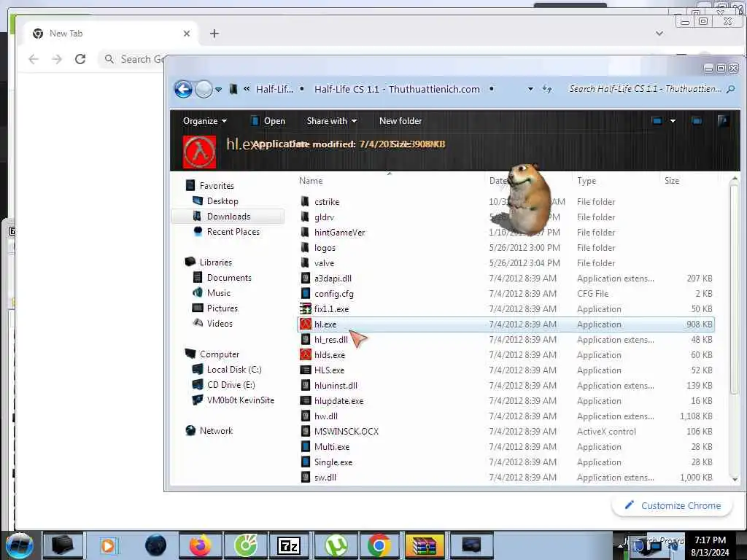
Task: Select the Multi.exe file icon
Action: click(x=306, y=447)
